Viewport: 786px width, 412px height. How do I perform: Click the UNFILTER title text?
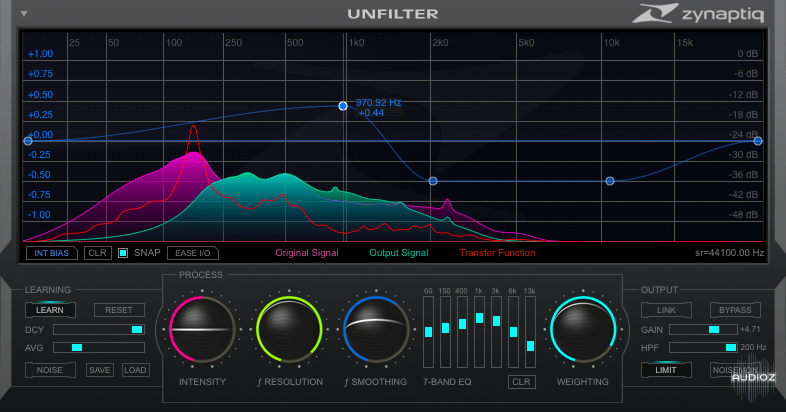[x=393, y=14]
